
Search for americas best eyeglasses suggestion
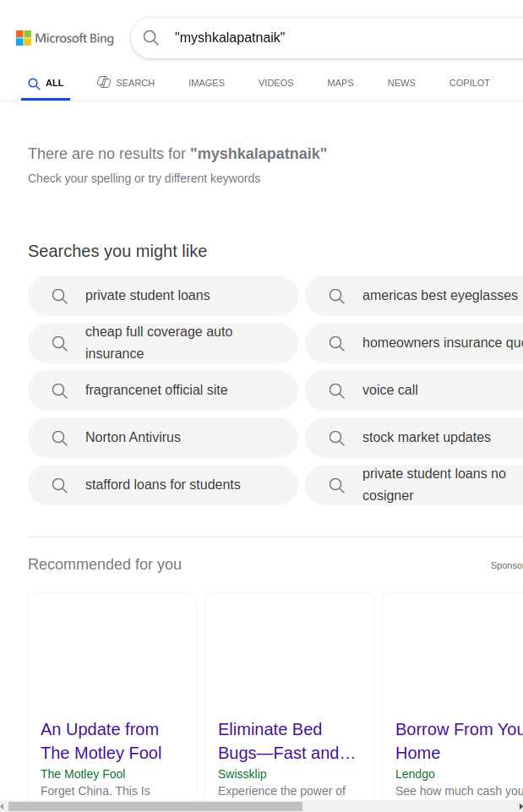414,296
